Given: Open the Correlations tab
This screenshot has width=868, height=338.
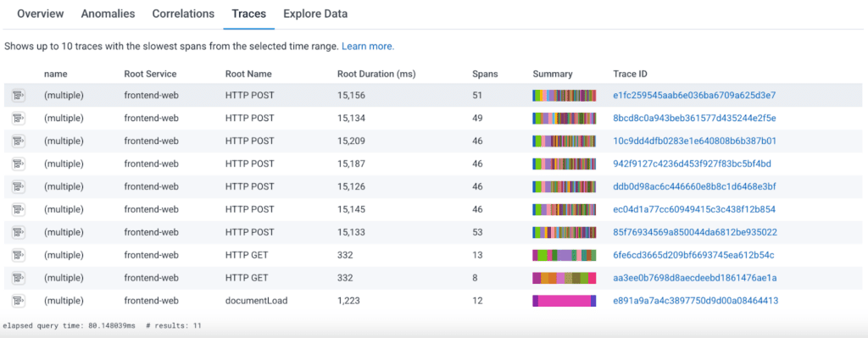Looking at the screenshot, I should tap(183, 14).
